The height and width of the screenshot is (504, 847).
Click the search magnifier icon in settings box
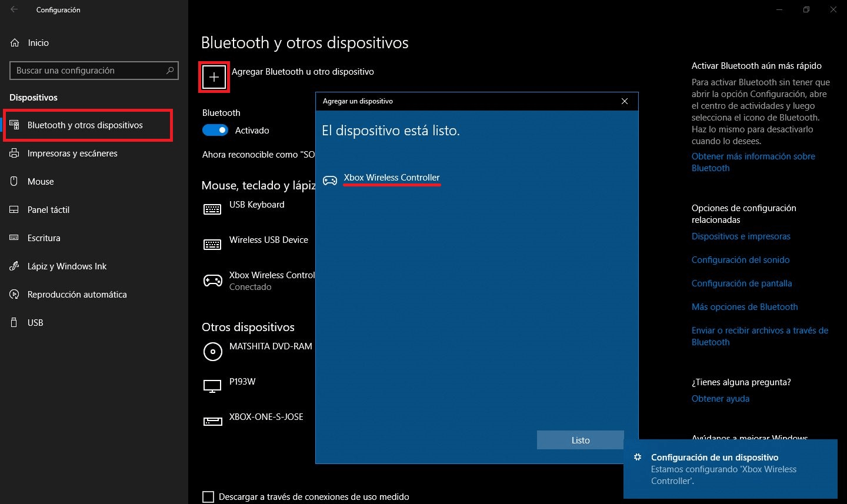(x=170, y=71)
